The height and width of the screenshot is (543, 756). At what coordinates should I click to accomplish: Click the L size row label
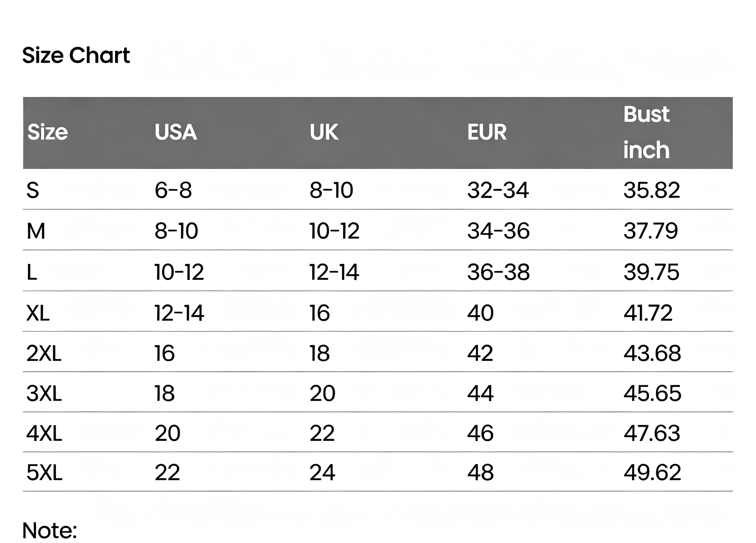tap(32, 272)
